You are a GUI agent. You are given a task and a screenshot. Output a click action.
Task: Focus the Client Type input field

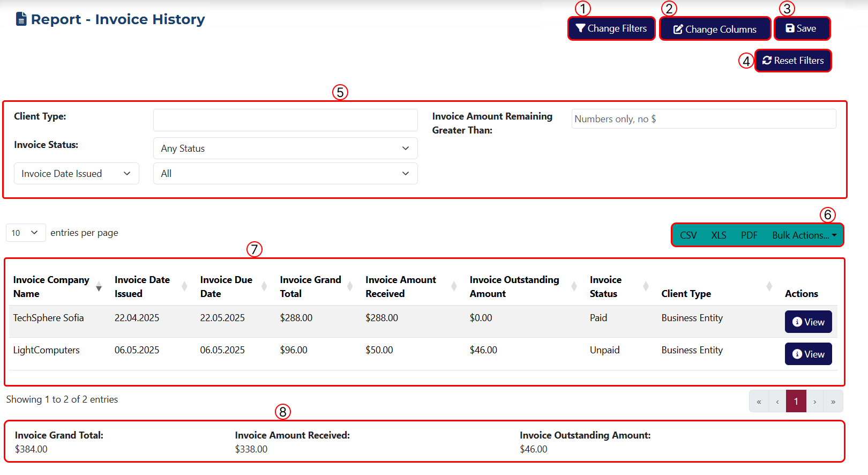click(285, 120)
